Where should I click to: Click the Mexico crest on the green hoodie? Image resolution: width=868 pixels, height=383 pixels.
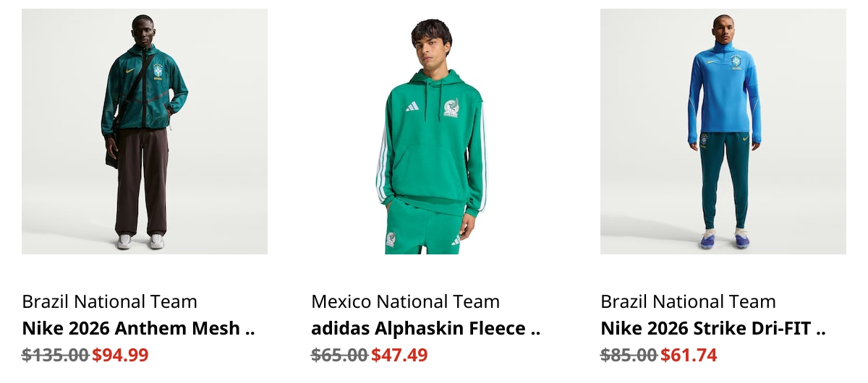pyautogui.click(x=451, y=108)
